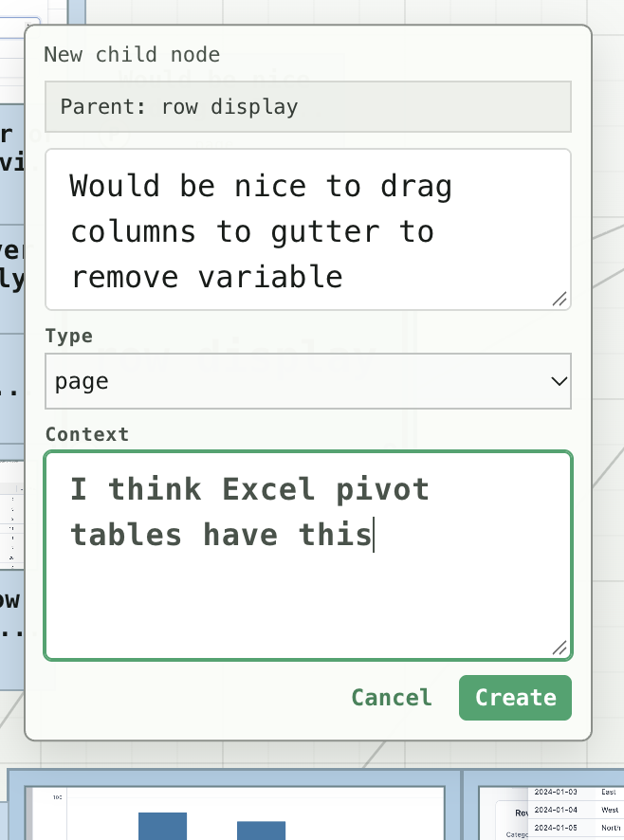Select the data table thumbnail node
This screenshot has width=624, height=840.
point(544,805)
